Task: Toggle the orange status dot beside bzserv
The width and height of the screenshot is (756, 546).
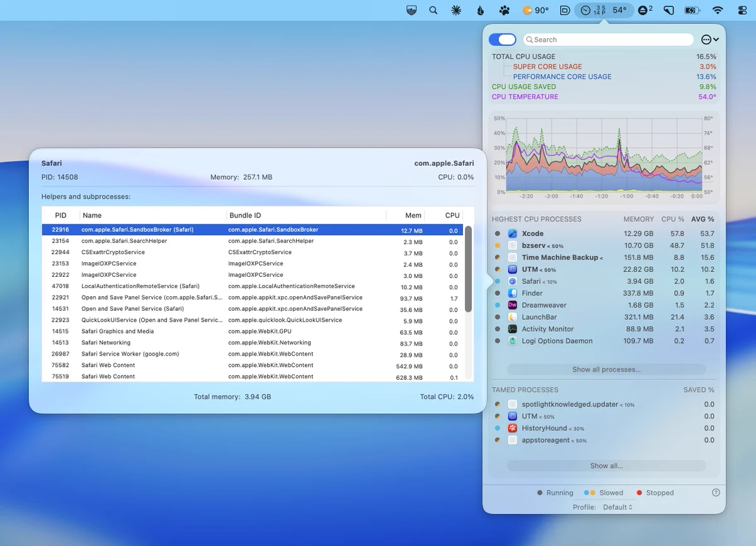Action: [x=498, y=246]
